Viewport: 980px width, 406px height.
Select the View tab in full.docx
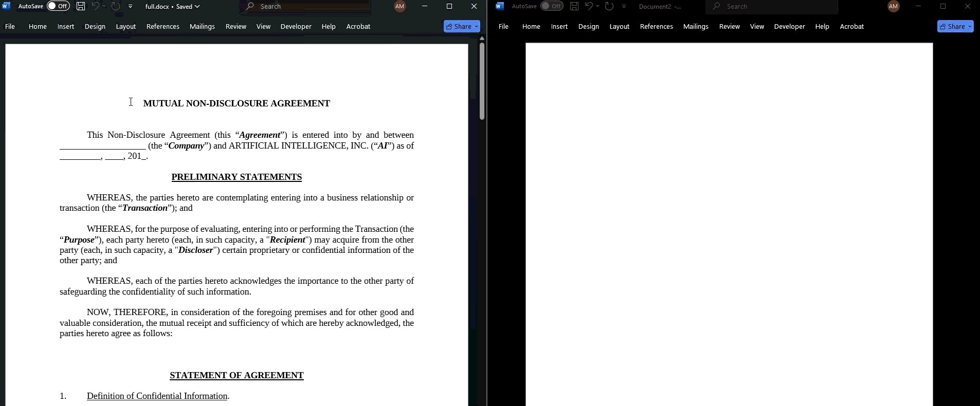coord(263,26)
